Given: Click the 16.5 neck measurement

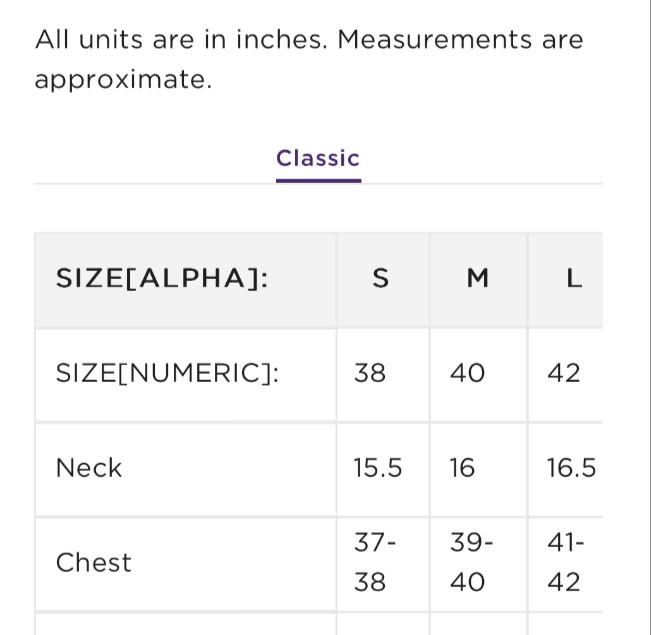Looking at the screenshot, I should (x=571, y=468).
